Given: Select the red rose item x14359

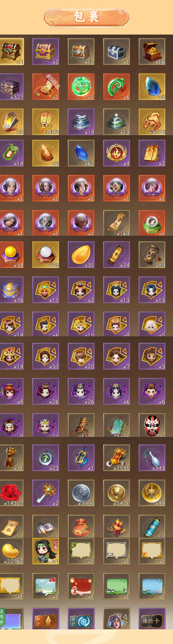Looking at the screenshot, I should pos(12,493).
